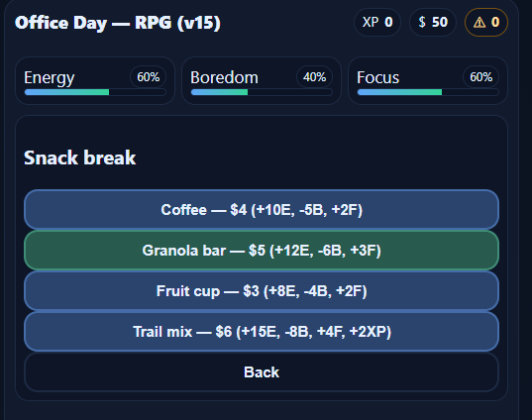Screen dimensions: 532x420
Task: Click the Boredom 40% percentage pill
Action: (314, 77)
